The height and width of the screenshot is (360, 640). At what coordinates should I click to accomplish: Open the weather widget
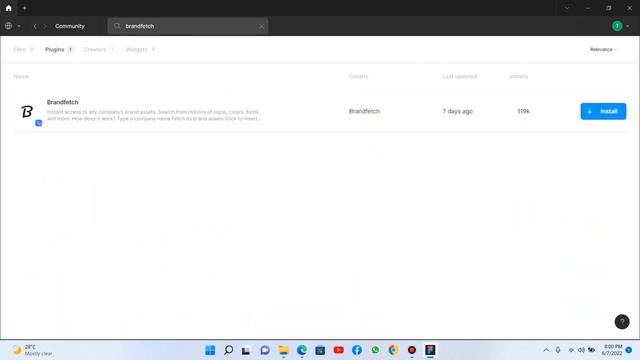[33, 350]
